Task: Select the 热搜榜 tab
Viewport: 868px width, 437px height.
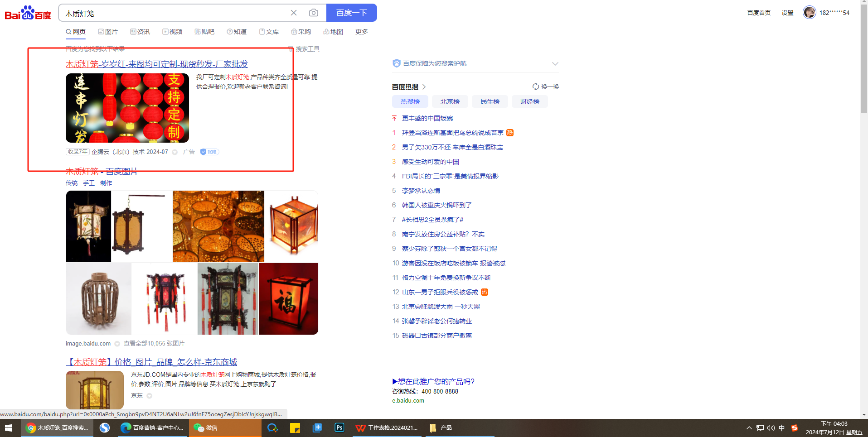Action: (410, 101)
